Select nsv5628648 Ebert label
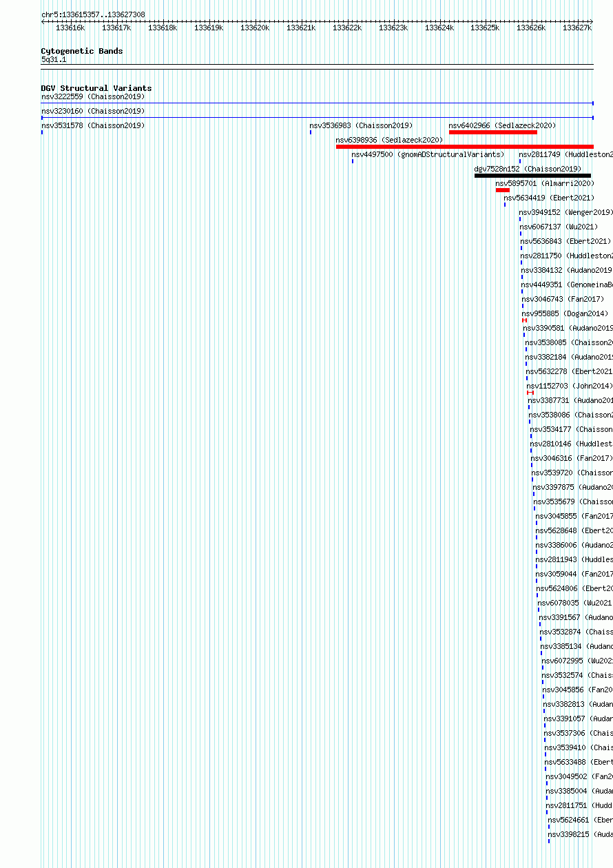The width and height of the screenshot is (613, 868). [574, 530]
